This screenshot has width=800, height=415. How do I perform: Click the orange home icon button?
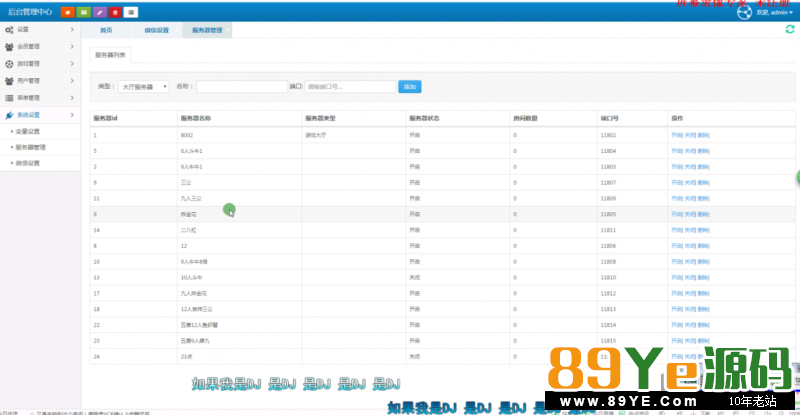point(67,12)
